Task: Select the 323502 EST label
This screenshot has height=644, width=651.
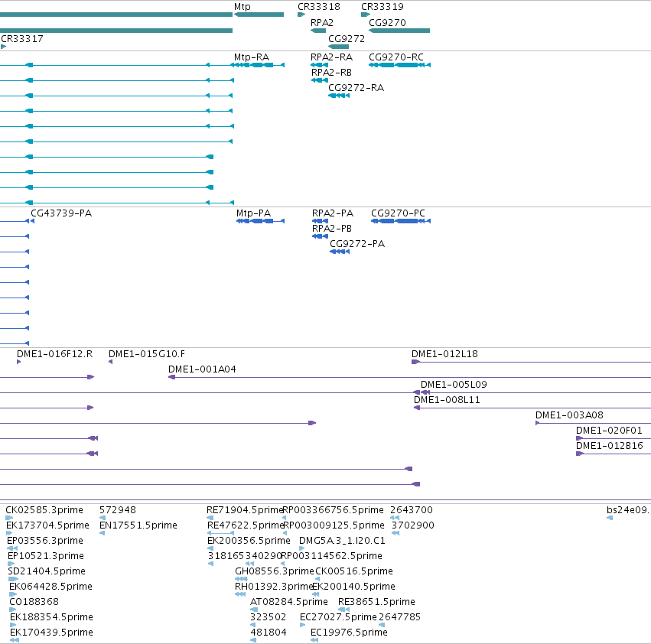Action: 269,618
